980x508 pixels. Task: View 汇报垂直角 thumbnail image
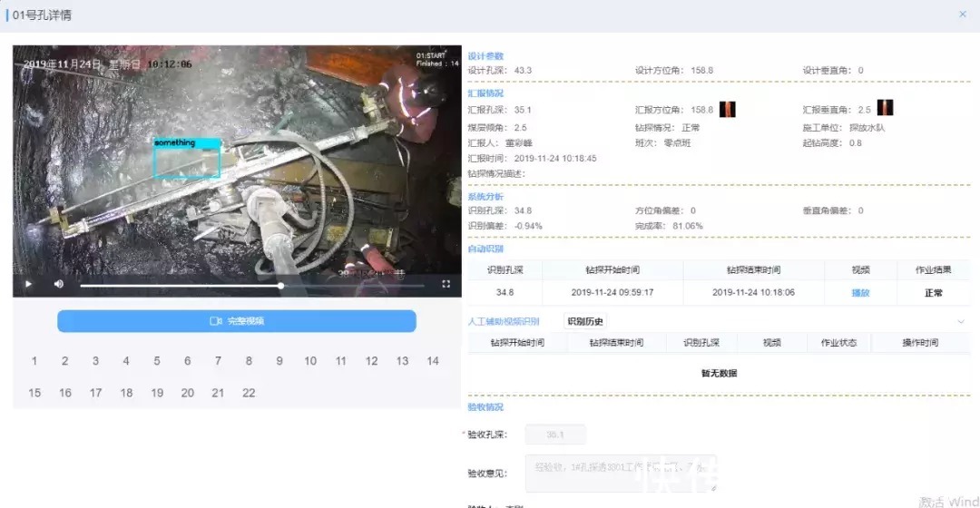click(885, 107)
